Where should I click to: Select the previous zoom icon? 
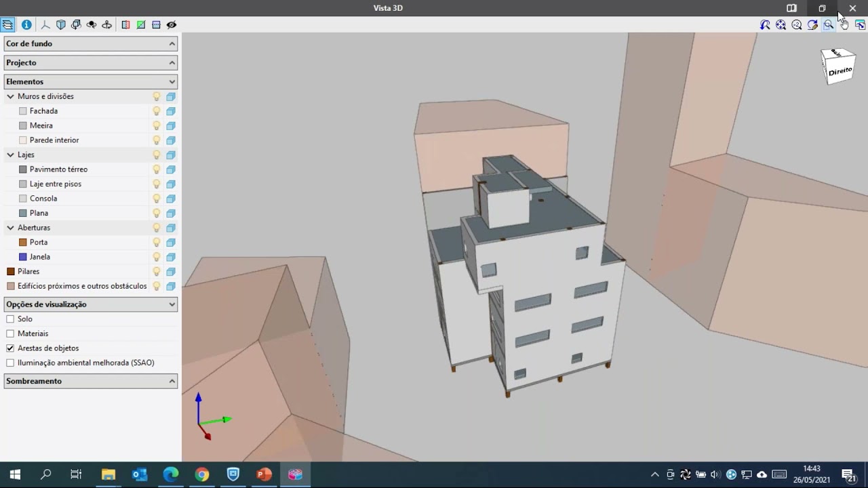(x=765, y=24)
